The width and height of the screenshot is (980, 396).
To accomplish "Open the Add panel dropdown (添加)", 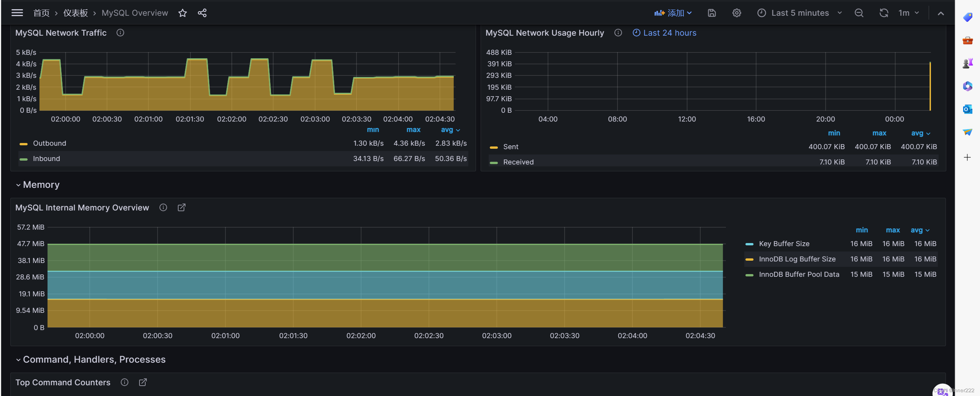I will [673, 13].
